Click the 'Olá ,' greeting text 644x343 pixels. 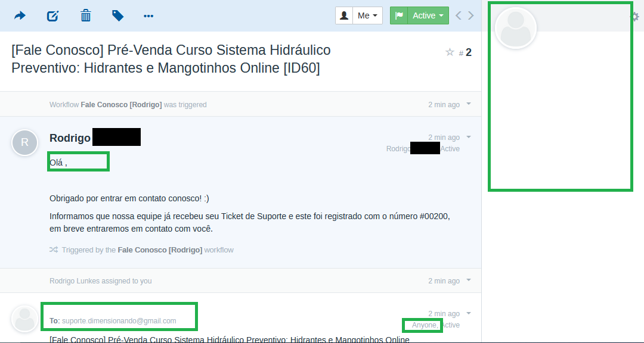[58, 163]
